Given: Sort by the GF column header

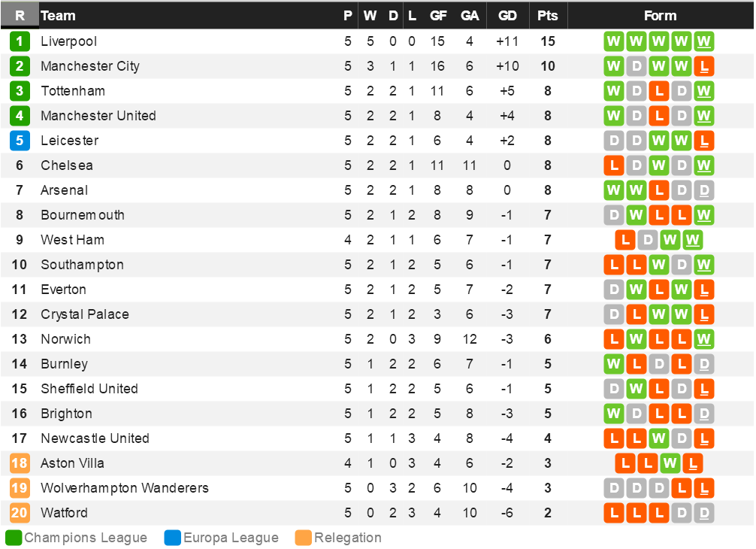Looking at the screenshot, I should click(438, 16).
